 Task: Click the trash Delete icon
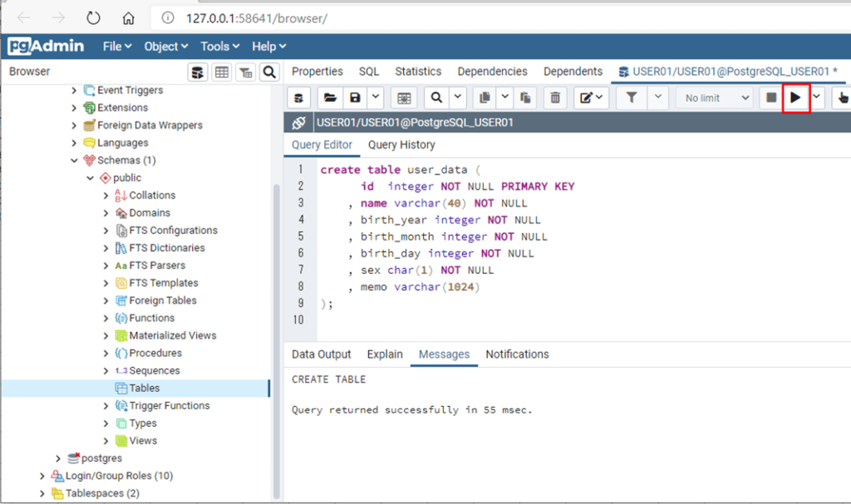(x=555, y=98)
